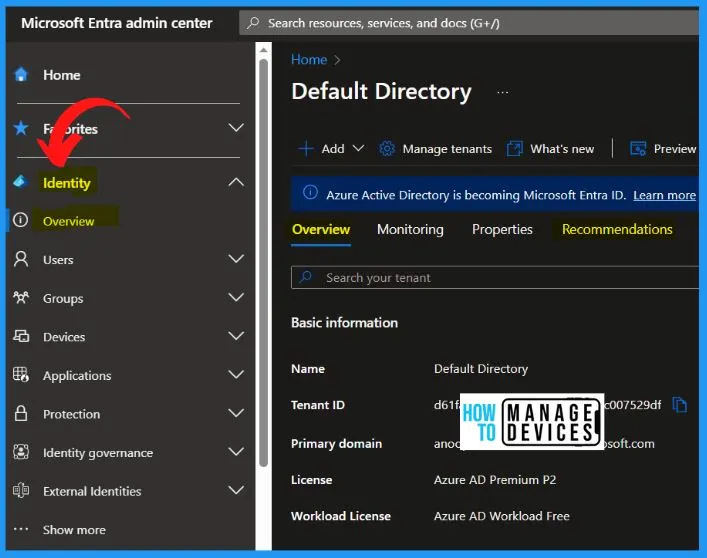The height and width of the screenshot is (558, 707).
Task: Click the Tenant ID label
Action: click(x=318, y=405)
